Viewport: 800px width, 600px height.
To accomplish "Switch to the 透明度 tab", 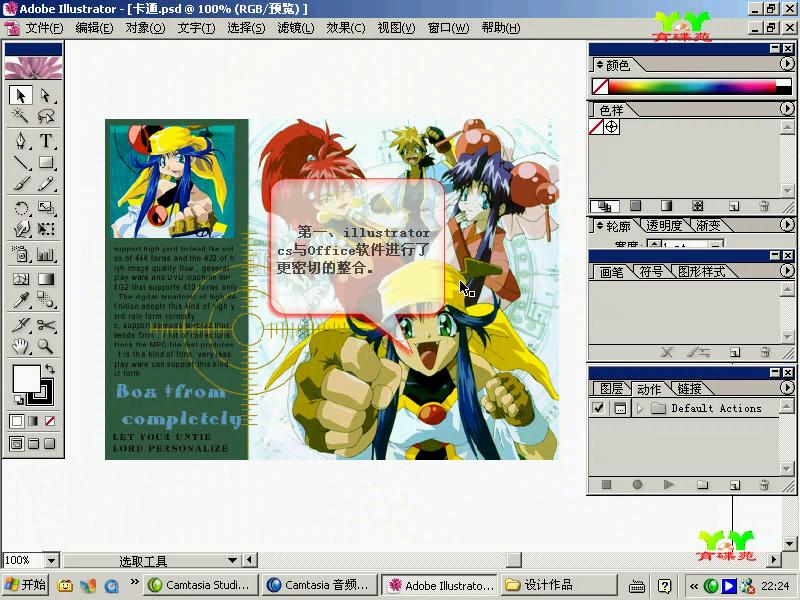I will (x=664, y=226).
